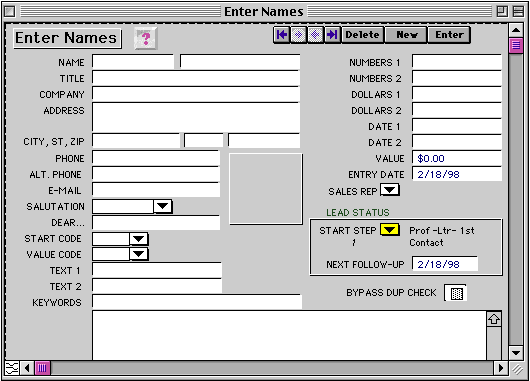
Task: Click the large notes text area
Action: tap(289, 335)
